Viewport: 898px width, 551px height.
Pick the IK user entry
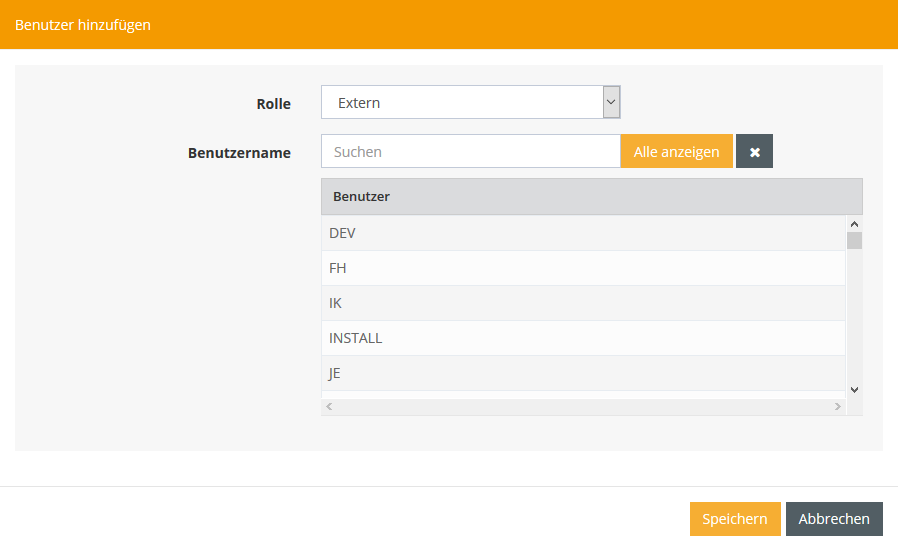(x=336, y=303)
